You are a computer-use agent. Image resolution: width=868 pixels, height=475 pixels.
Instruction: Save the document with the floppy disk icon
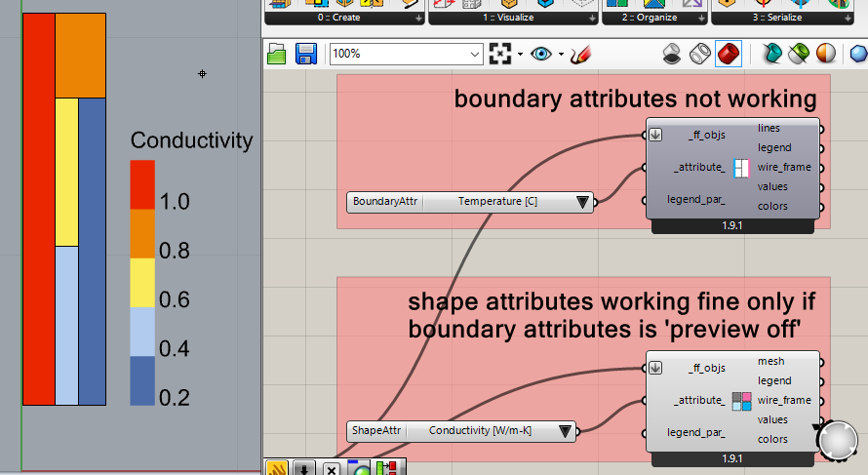coord(305,54)
